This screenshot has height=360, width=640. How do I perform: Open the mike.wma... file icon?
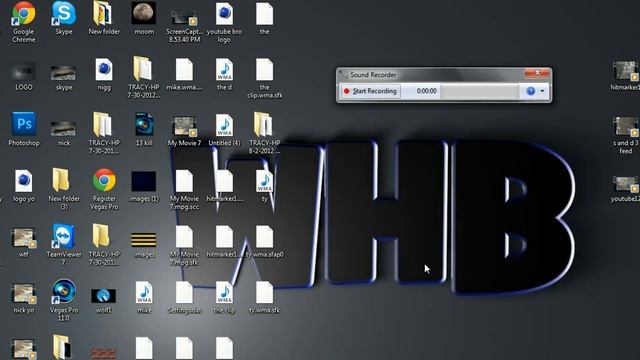tap(184, 69)
